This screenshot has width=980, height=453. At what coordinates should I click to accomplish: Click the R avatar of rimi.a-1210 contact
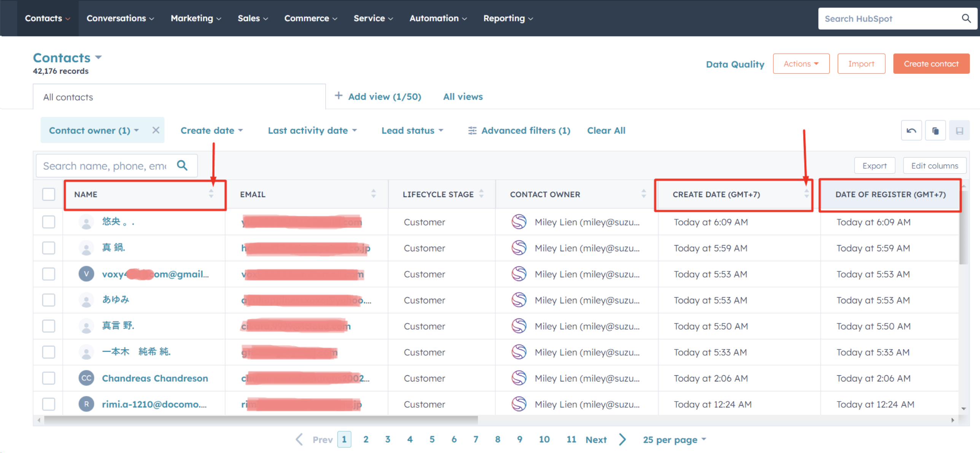86,404
